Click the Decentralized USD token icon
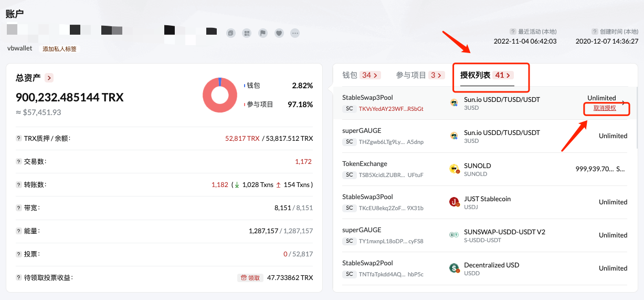644x300 pixels. tap(454, 268)
